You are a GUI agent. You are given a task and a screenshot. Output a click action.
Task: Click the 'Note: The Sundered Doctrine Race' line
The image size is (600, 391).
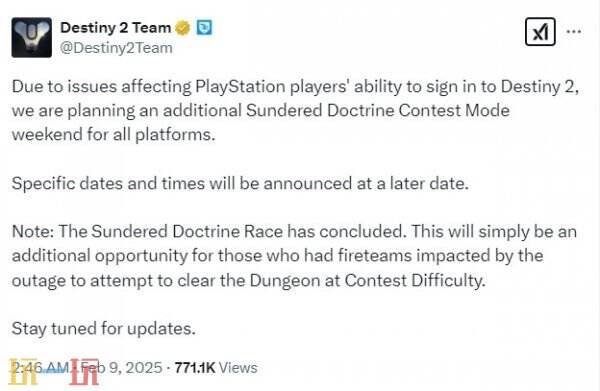click(x=294, y=232)
